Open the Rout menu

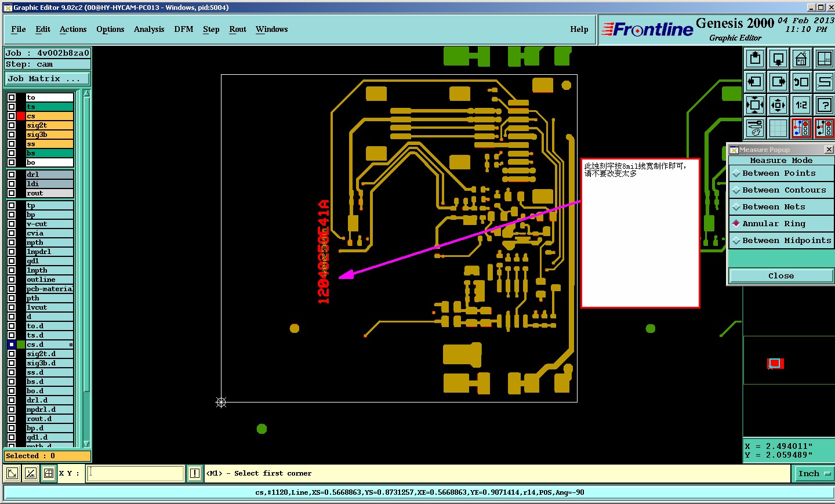coord(238,30)
